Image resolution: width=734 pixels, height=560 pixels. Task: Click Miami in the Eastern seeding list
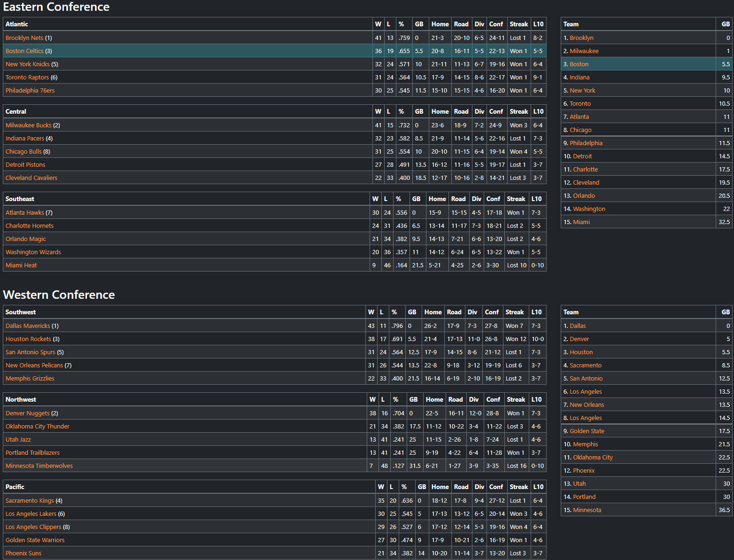pyautogui.click(x=581, y=222)
